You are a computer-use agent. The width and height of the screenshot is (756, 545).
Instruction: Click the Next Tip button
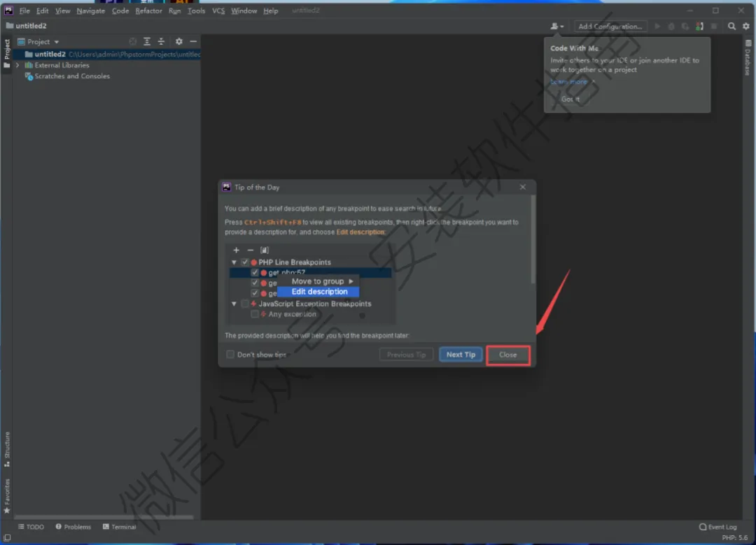pyautogui.click(x=461, y=355)
